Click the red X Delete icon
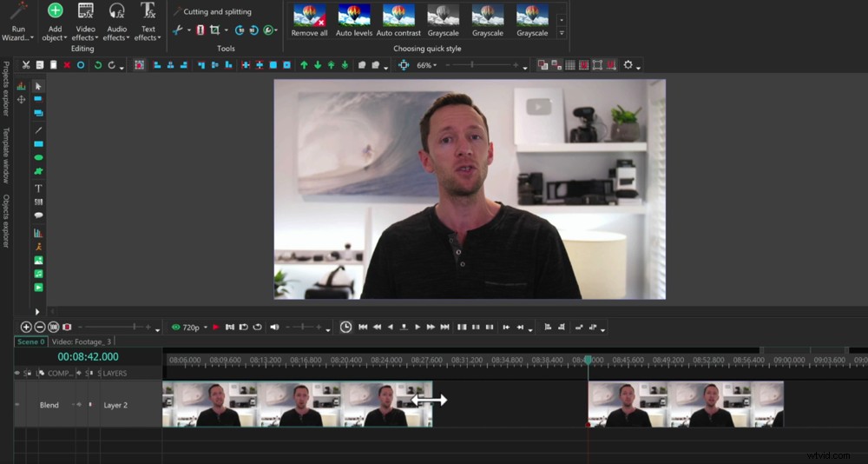The width and height of the screenshot is (868, 464). pos(67,65)
